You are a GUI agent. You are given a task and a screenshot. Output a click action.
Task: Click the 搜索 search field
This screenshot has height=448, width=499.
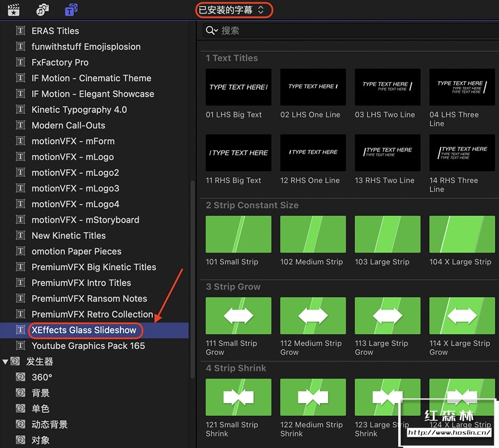(x=350, y=30)
